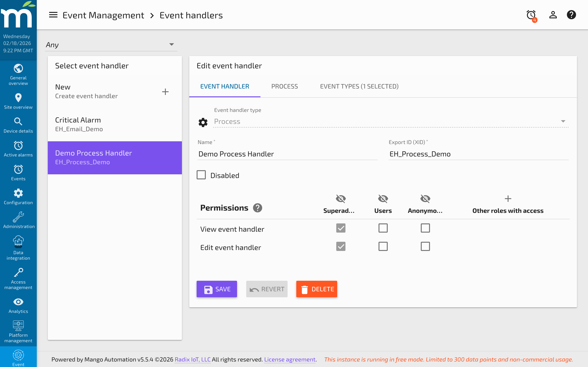Open the Active alarms panel
Viewport: 588px width, 367px height.
click(18, 149)
